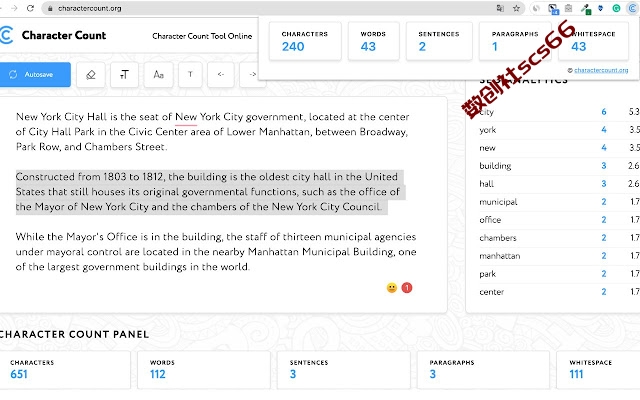640x400 pixels.
Task: Click the browser forward arrow
Action: [14, 8]
